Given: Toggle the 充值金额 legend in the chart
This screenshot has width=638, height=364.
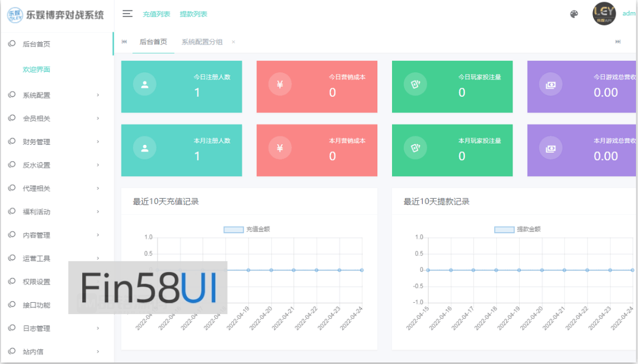Looking at the screenshot, I should (247, 229).
